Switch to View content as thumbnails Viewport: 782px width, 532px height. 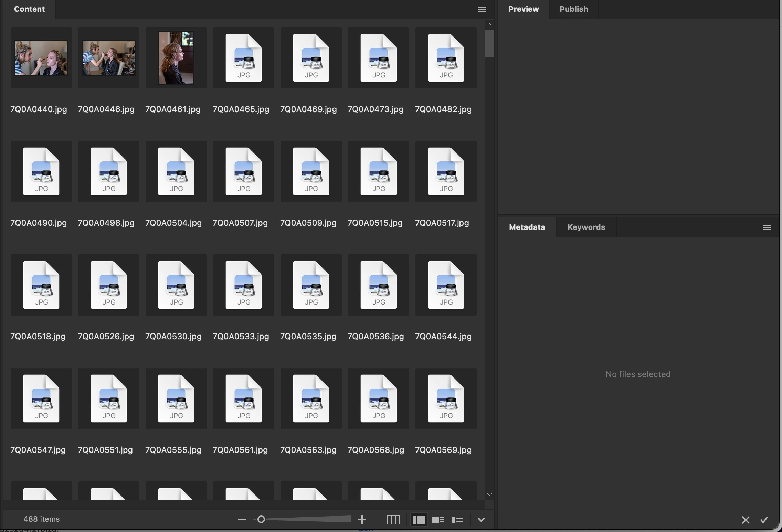[419, 520]
